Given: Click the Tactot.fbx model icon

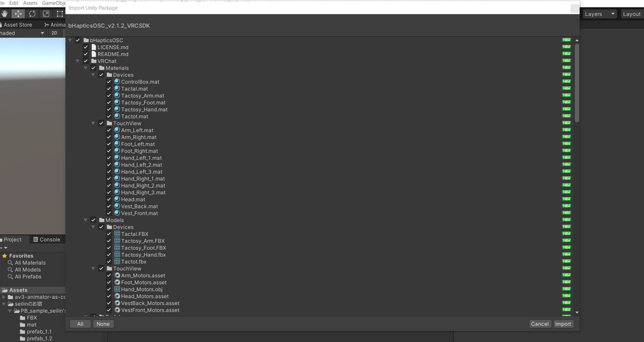Looking at the screenshot, I should (x=117, y=262).
